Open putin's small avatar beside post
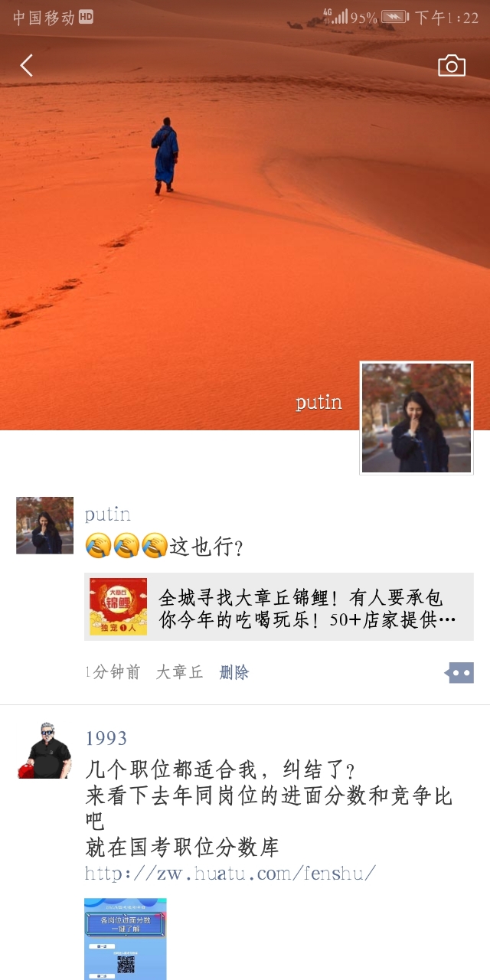This screenshot has height=980, width=490. coord(44,525)
